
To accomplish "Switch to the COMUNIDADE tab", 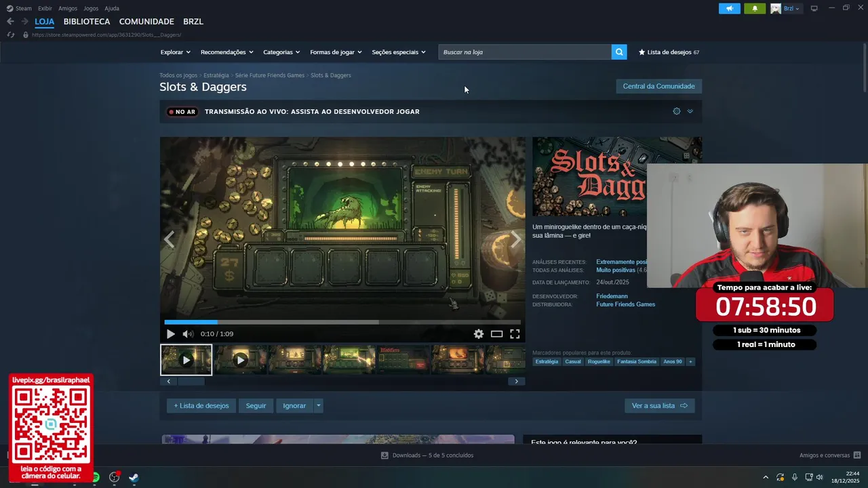I will coord(146,22).
